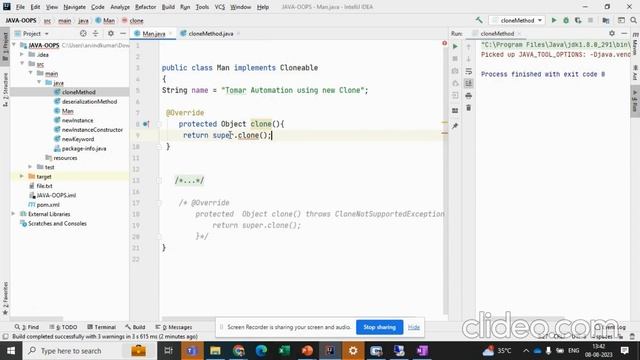Open the Favorites side tool tab
Image resolution: width=640 pixels, height=360 pixels.
[x=5, y=298]
